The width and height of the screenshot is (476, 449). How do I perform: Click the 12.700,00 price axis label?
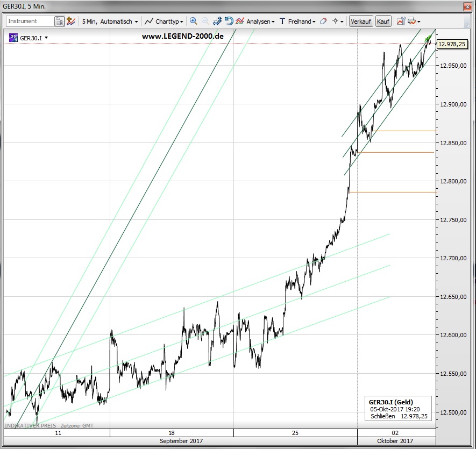[x=453, y=258]
